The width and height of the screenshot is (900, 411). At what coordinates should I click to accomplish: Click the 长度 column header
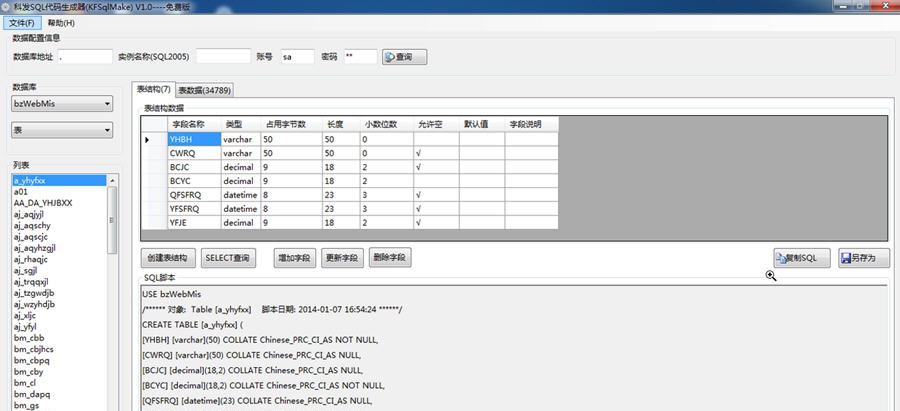pyautogui.click(x=341, y=124)
